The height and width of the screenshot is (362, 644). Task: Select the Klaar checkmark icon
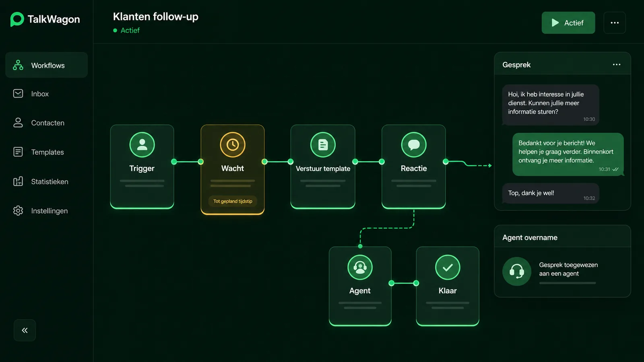click(448, 267)
